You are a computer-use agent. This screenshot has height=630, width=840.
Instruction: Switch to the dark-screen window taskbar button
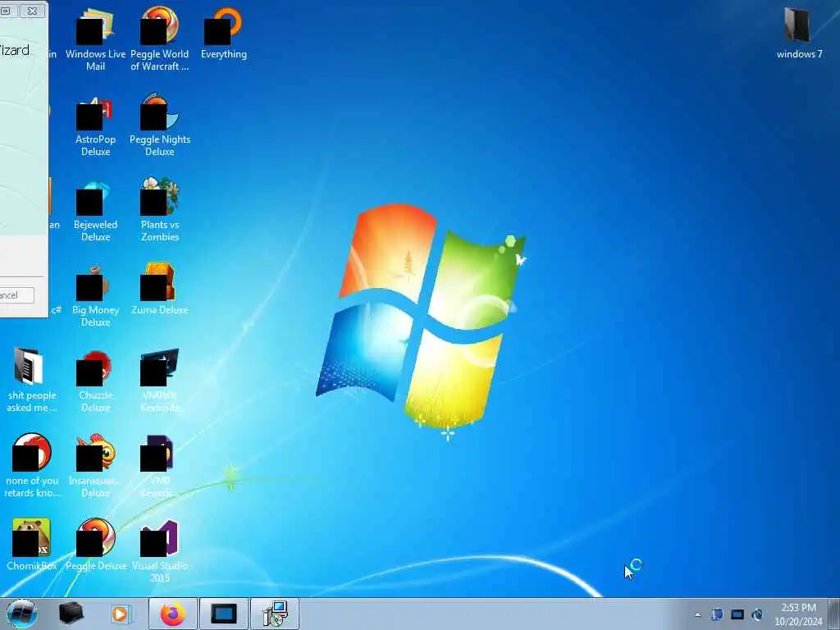tap(224, 614)
